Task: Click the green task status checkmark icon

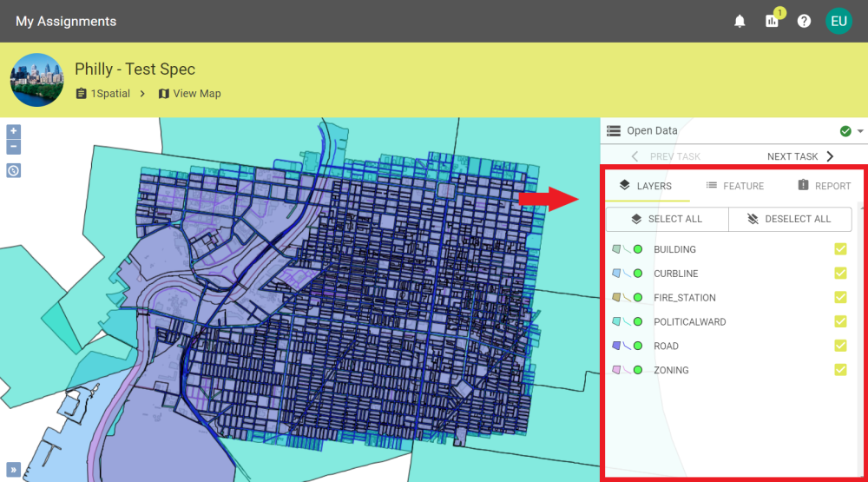Action: click(x=845, y=131)
